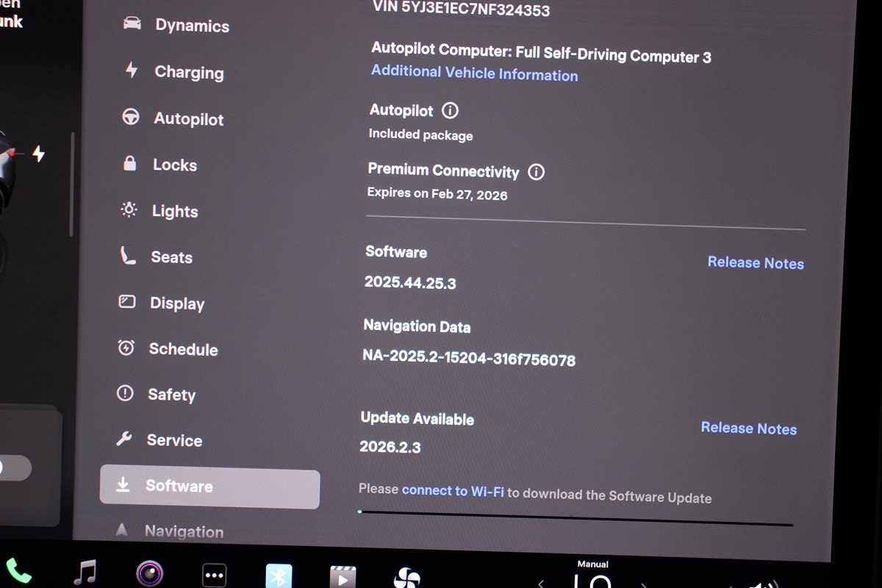Open climate controls via fan icon
The height and width of the screenshot is (588, 882).
pos(406,578)
